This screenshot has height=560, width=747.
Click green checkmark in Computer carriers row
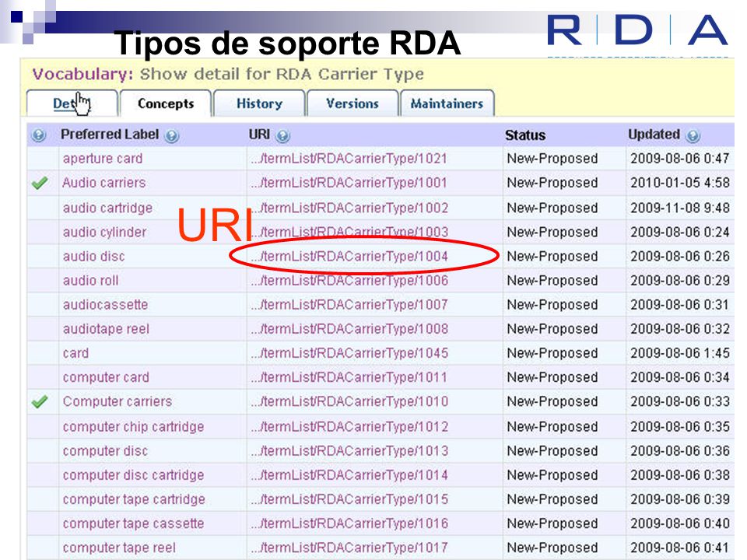pos(40,402)
